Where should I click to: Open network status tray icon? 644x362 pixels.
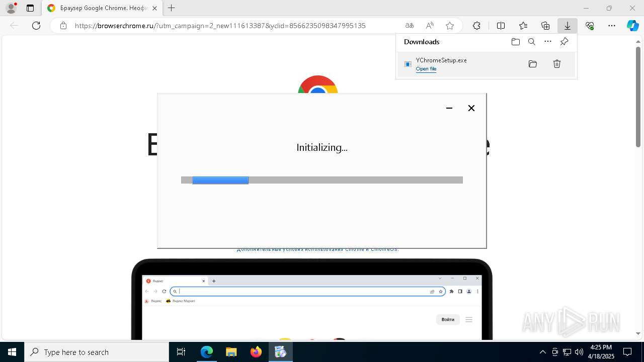click(567, 352)
